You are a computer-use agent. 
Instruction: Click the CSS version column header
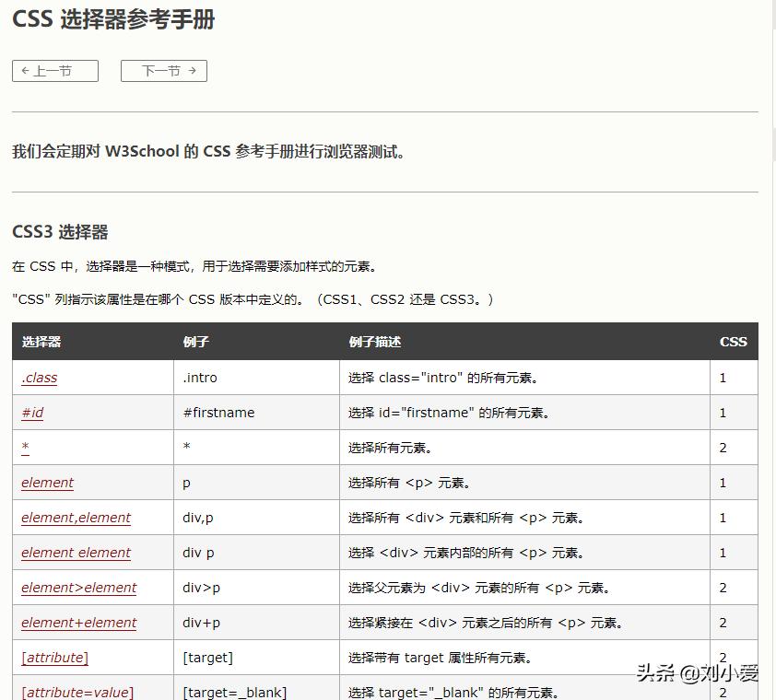(733, 341)
